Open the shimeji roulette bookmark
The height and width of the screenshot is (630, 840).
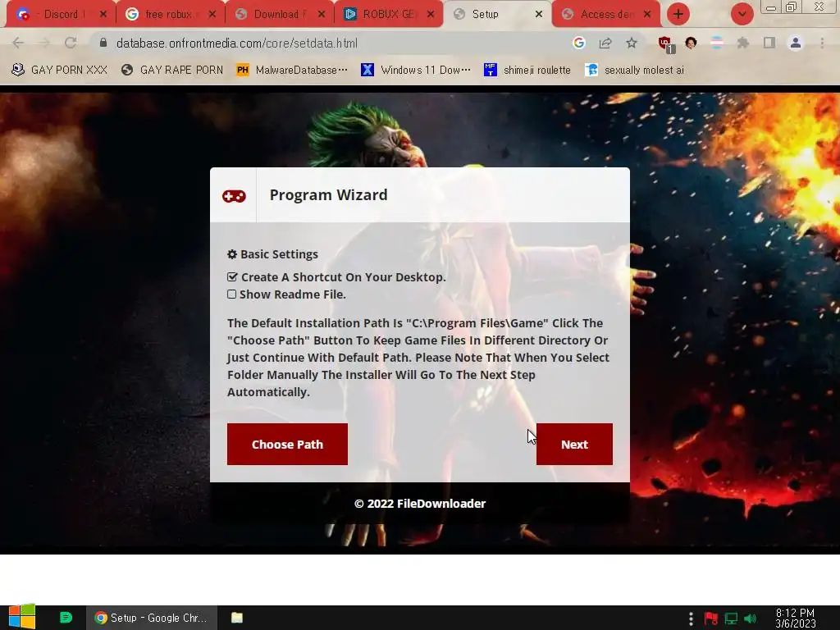[x=527, y=70]
